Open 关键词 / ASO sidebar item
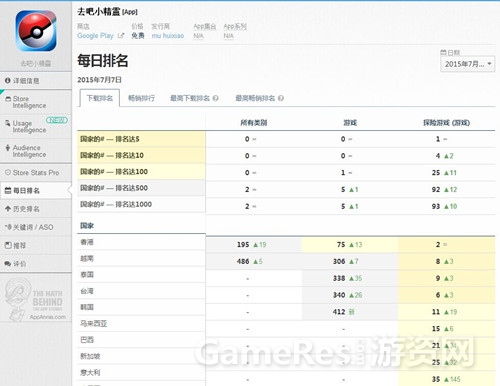 click(x=36, y=227)
